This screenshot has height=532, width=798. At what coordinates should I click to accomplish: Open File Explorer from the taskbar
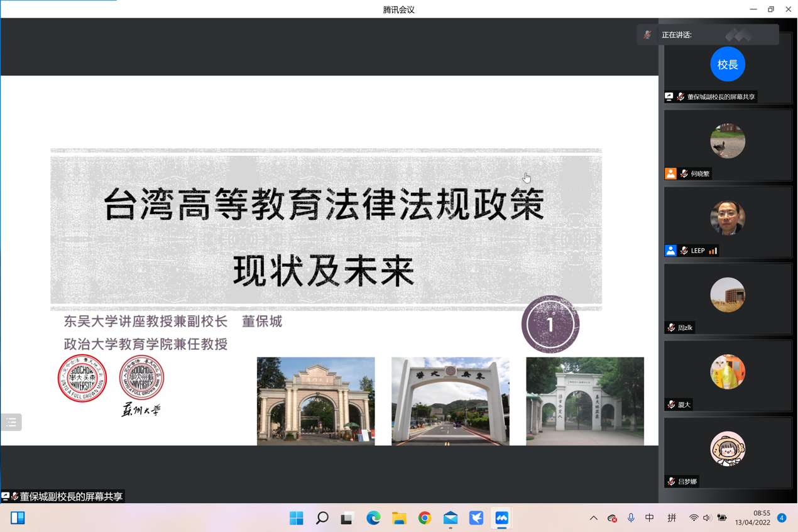point(399,518)
